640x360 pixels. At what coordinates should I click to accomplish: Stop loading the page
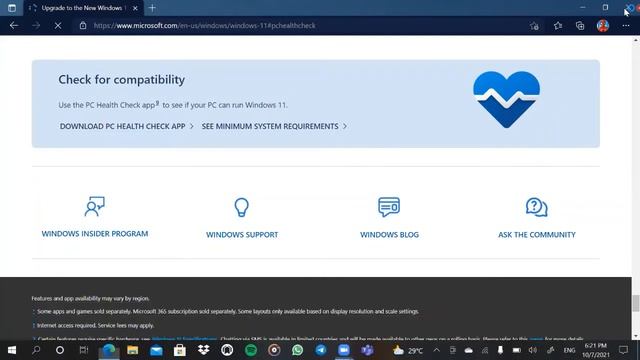[x=58, y=25]
